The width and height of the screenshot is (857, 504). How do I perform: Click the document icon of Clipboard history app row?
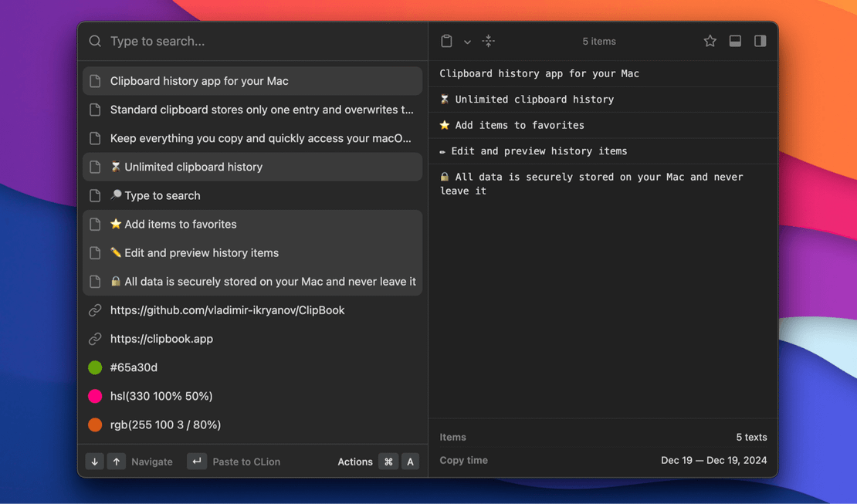click(95, 81)
